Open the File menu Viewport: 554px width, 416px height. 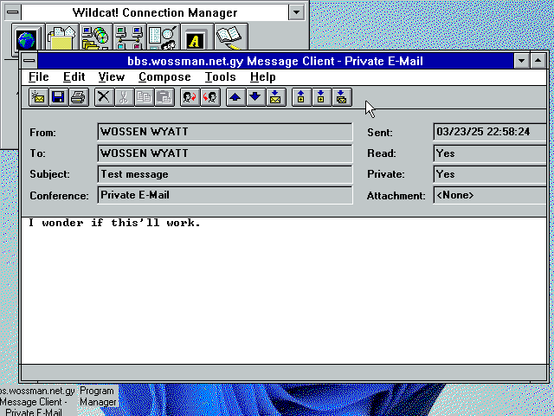(x=39, y=77)
